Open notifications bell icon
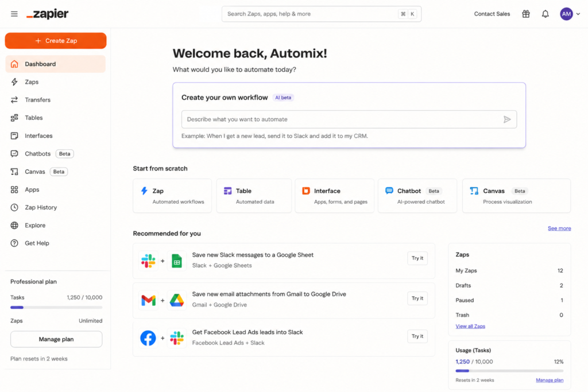The width and height of the screenshot is (588, 392). pos(546,14)
